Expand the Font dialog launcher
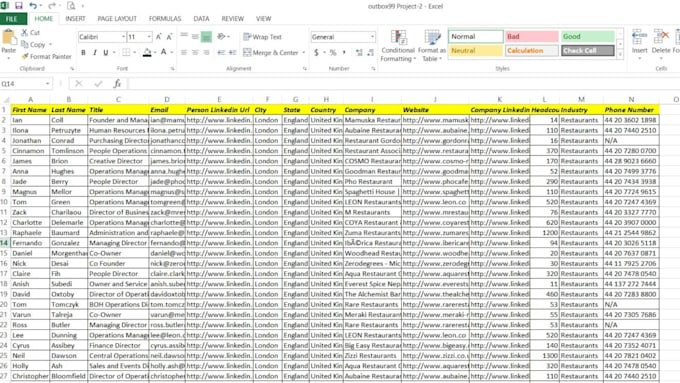The width and height of the screenshot is (680, 383). pos(172,69)
